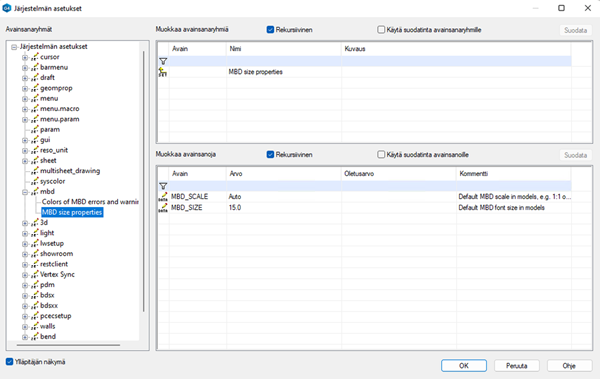Click the tree panel vertical scrollbar

144,181
